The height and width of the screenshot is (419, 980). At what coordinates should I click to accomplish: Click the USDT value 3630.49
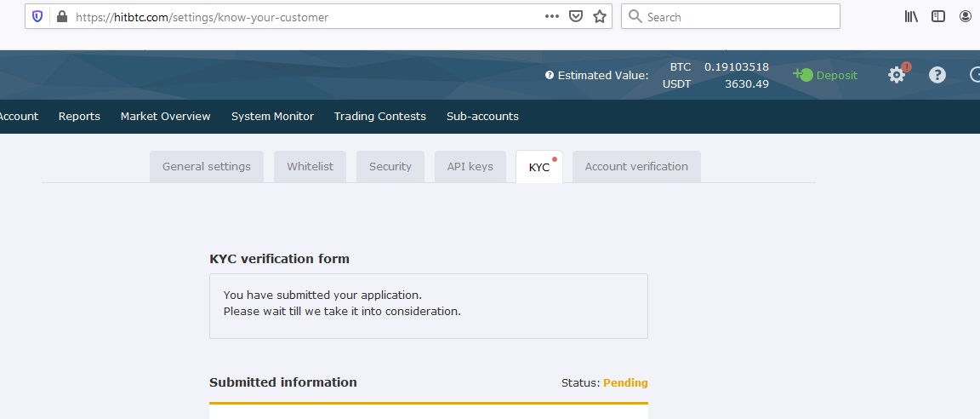(x=746, y=83)
